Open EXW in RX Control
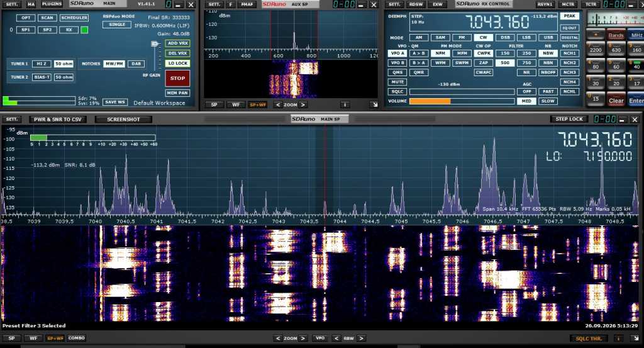Screen dimensions: 644x348 pos(438,4)
